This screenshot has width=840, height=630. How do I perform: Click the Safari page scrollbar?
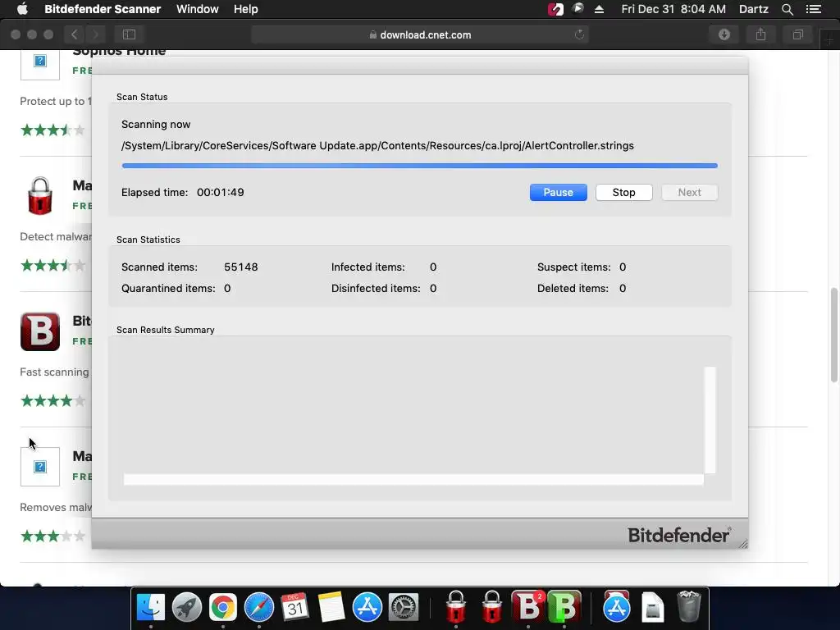(833, 335)
